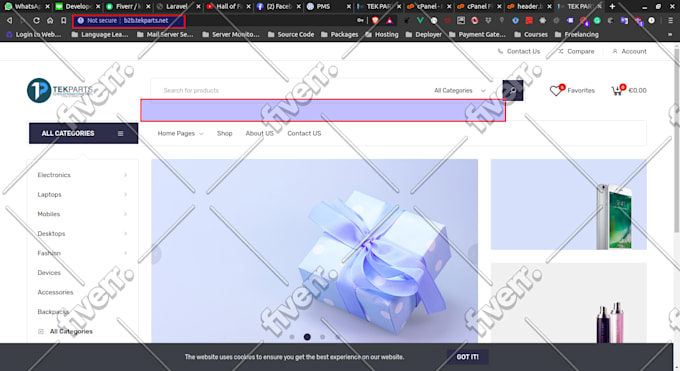Image resolution: width=680 pixels, height=371 pixels.
Task: Click the TekParts logo
Action: pos(60,90)
